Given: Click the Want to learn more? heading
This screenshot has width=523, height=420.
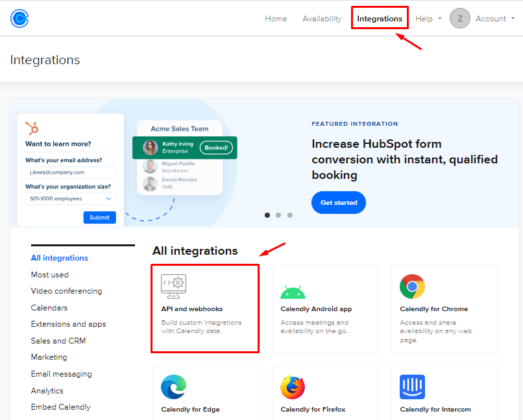Looking at the screenshot, I should pos(58,143).
